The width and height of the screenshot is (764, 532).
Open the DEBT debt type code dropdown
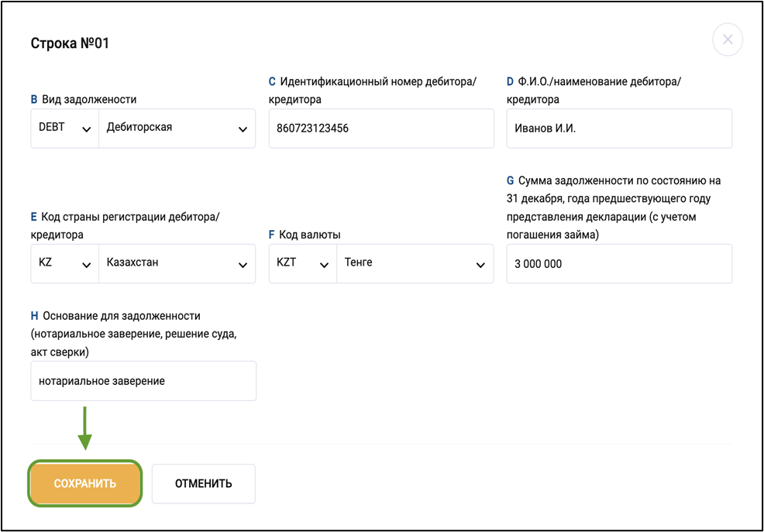pos(65,129)
